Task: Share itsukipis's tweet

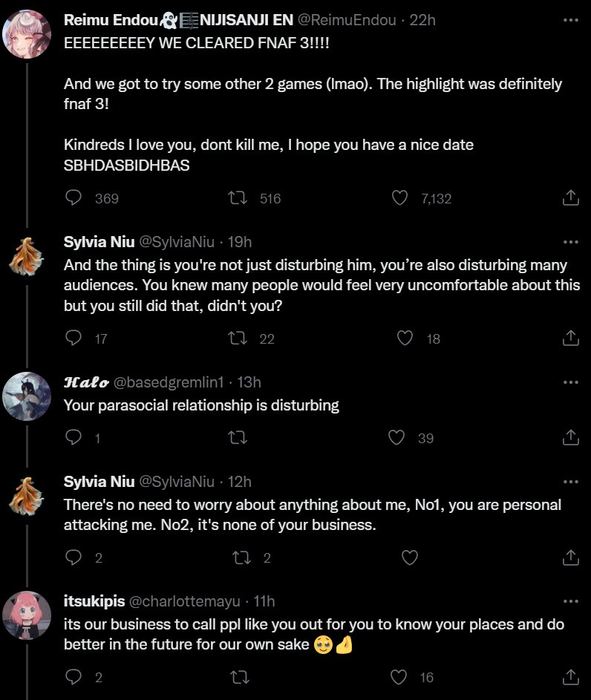Action: tap(570, 676)
